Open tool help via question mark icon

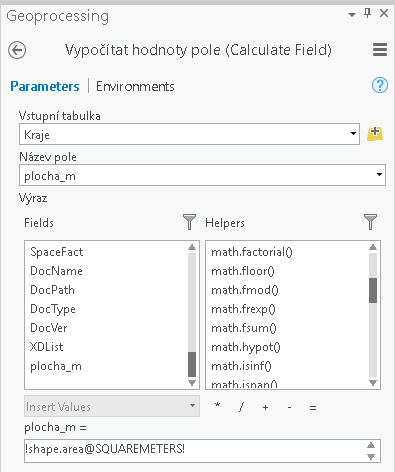380,85
